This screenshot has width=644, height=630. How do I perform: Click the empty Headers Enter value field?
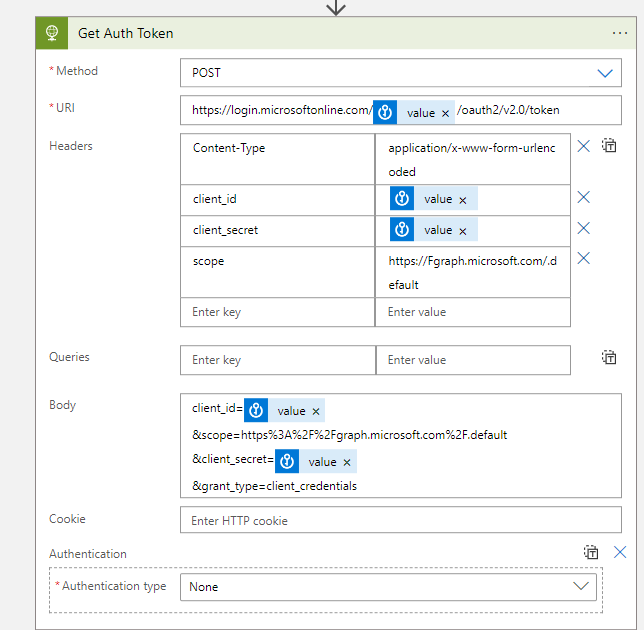(472, 312)
